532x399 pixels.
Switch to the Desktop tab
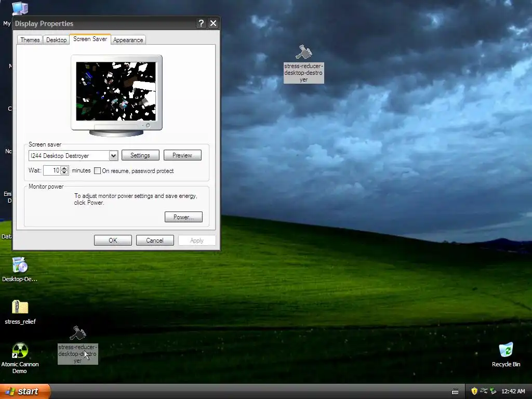56,39
